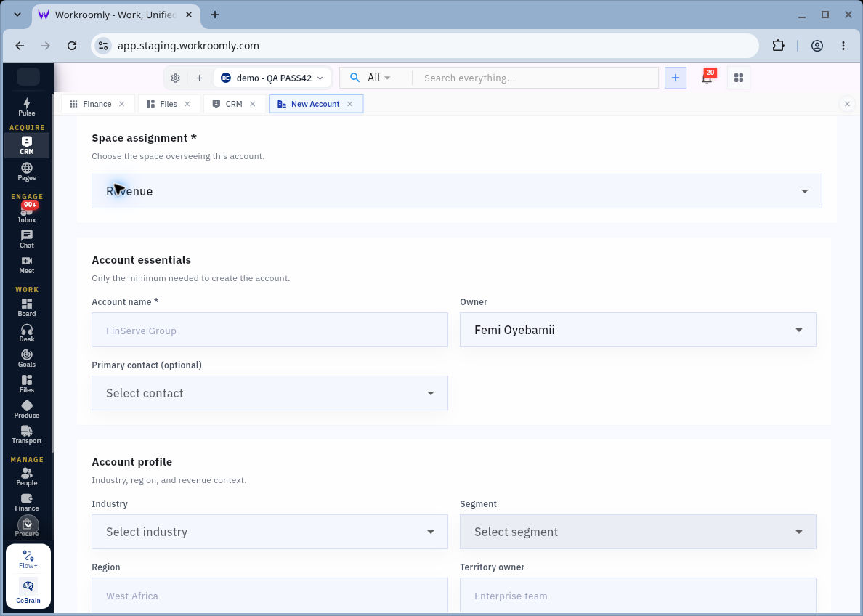This screenshot has width=863, height=616.
Task: Open Files in the sidebar
Action: coord(26,384)
